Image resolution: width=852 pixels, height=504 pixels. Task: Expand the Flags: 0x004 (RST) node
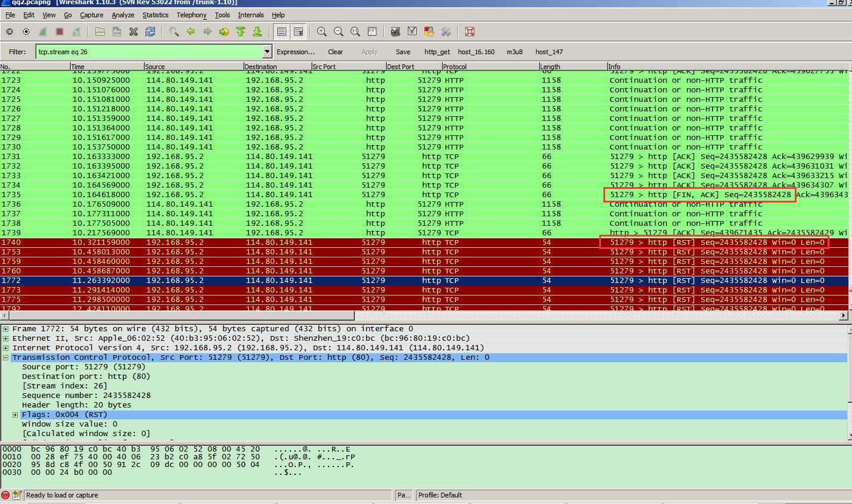click(x=15, y=415)
